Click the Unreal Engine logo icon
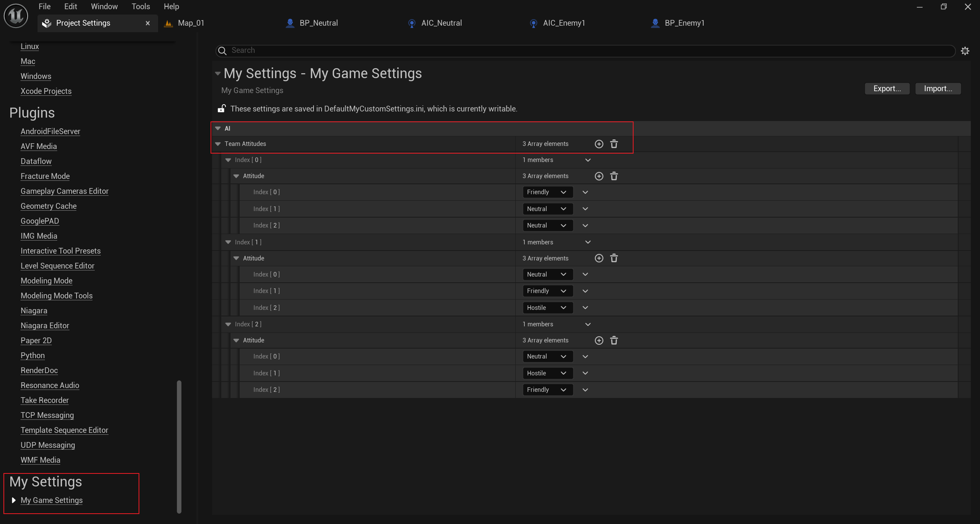980x524 pixels. tap(16, 16)
